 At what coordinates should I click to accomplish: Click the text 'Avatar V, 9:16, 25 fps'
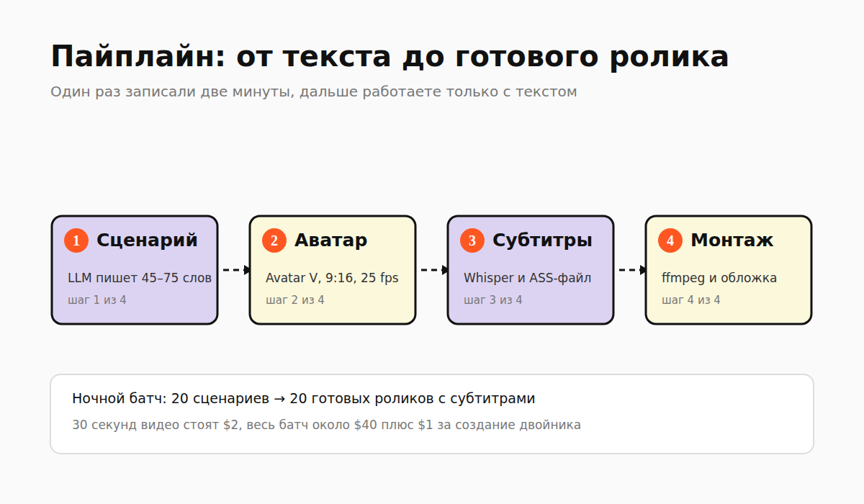click(332, 278)
